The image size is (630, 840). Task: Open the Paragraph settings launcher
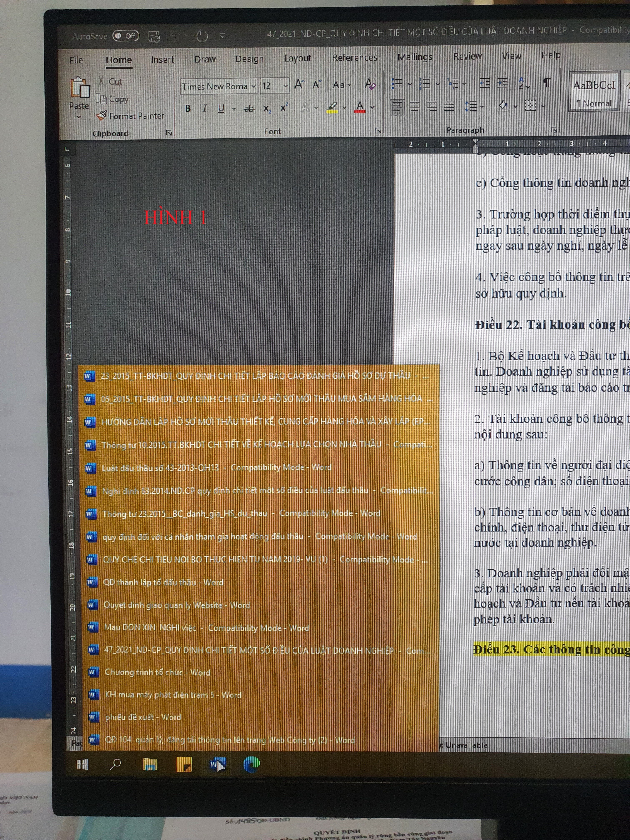(554, 130)
